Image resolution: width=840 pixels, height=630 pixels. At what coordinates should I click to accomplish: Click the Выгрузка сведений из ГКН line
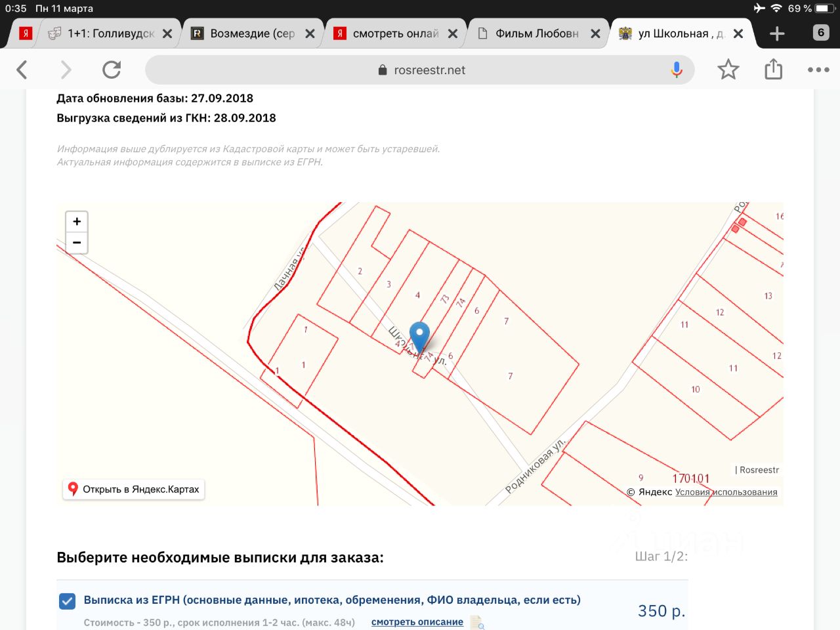pos(166,118)
